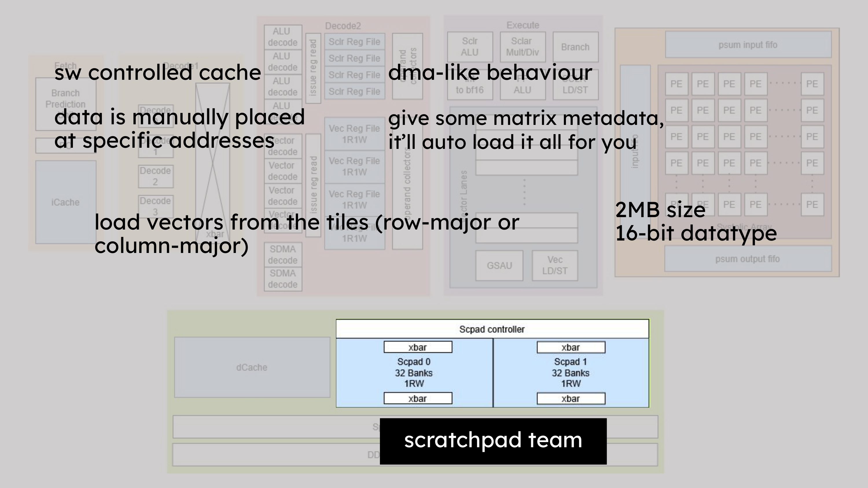
Task: Click the psum input fifo block
Action: click(x=748, y=45)
